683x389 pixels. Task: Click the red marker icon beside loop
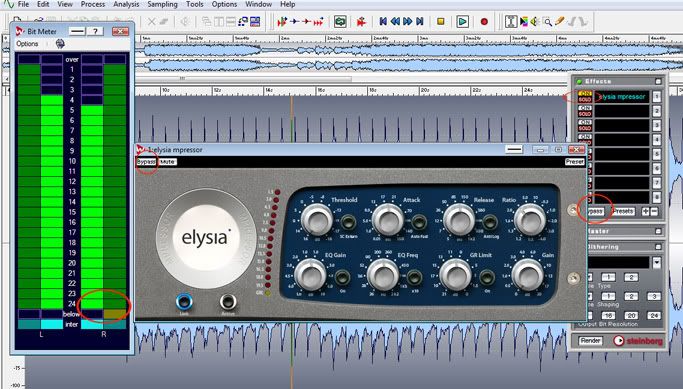point(361,21)
